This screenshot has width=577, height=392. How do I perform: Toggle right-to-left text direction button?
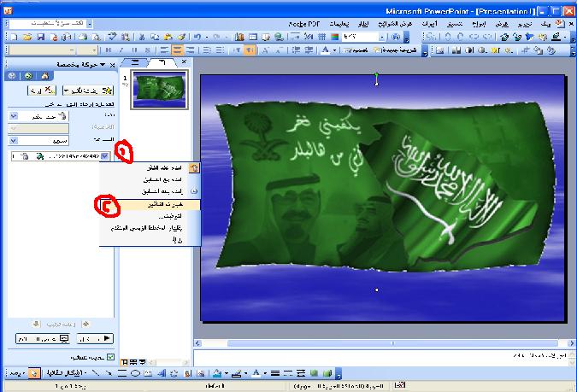tap(250, 50)
